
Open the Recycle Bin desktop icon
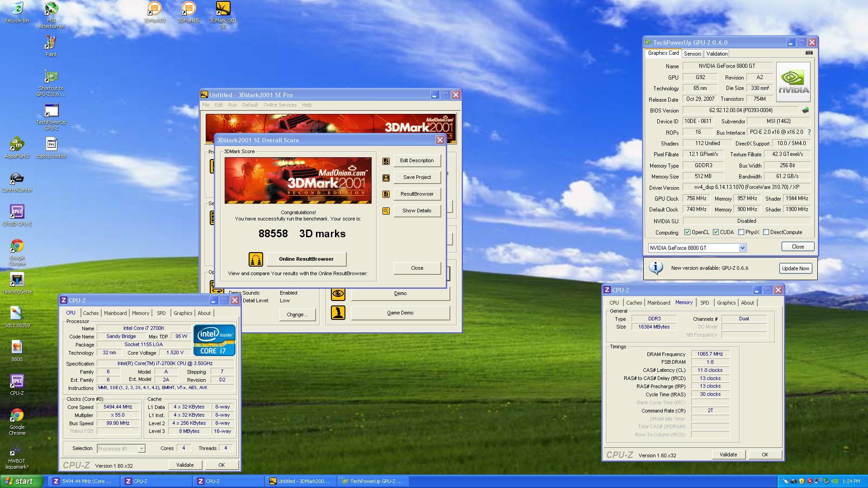pyautogui.click(x=17, y=12)
